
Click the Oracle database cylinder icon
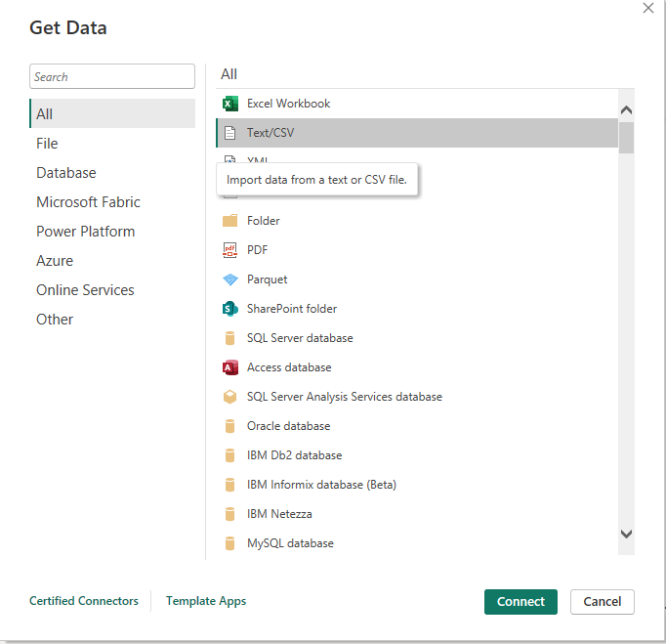pos(229,426)
